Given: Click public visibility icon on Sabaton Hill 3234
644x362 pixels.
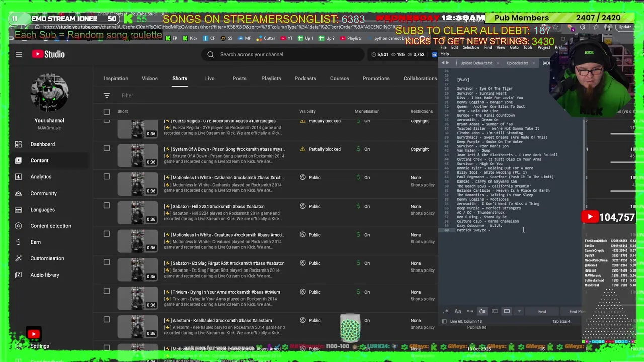Looking at the screenshot, I should pos(303,206).
